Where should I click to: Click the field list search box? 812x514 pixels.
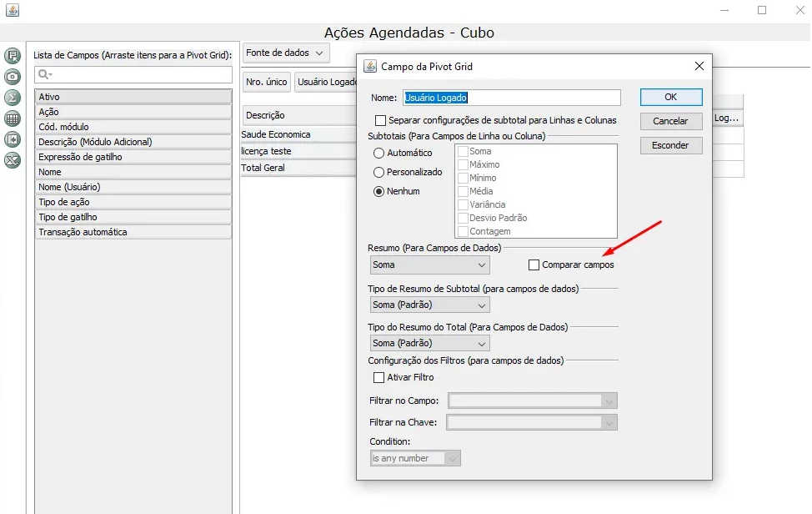tap(133, 74)
